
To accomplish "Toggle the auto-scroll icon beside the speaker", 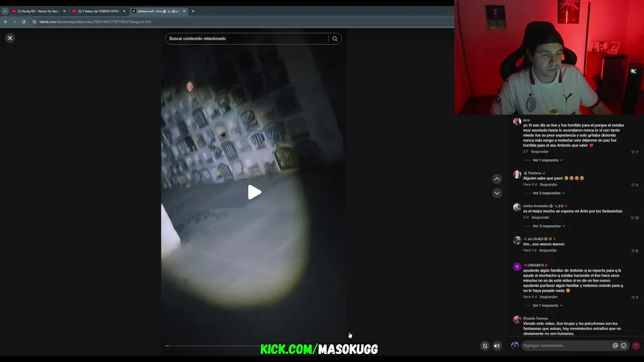I will 485,346.
